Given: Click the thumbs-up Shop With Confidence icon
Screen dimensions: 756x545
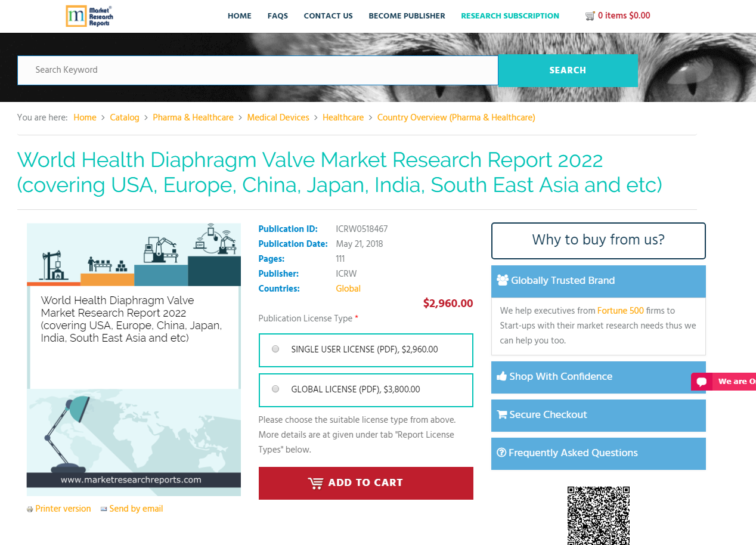Looking at the screenshot, I should (501, 376).
